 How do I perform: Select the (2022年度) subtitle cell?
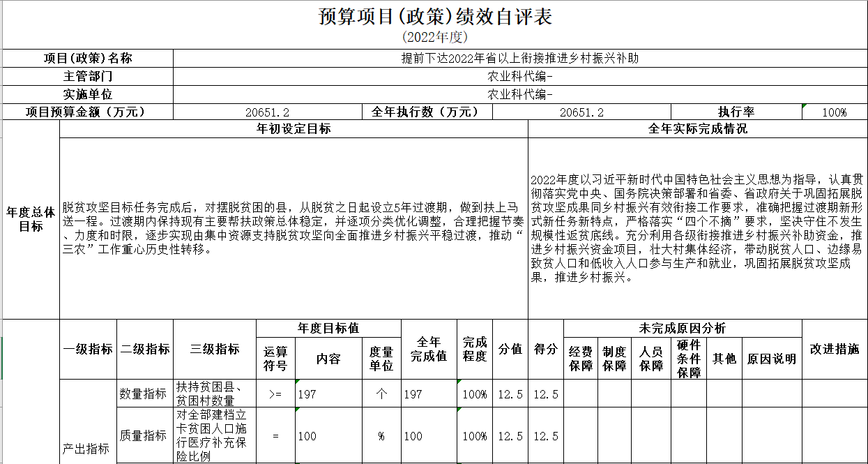[434, 37]
